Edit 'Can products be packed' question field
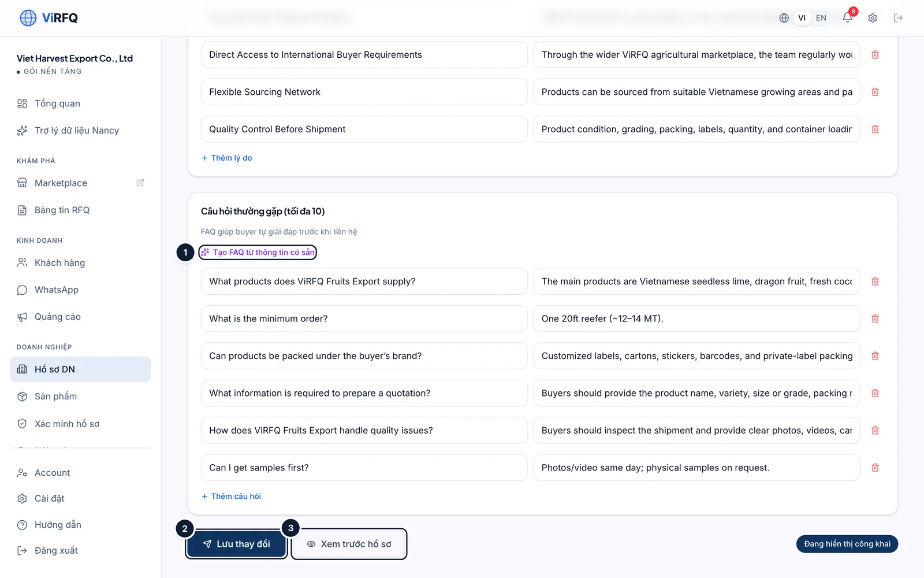924x578 pixels. (364, 356)
